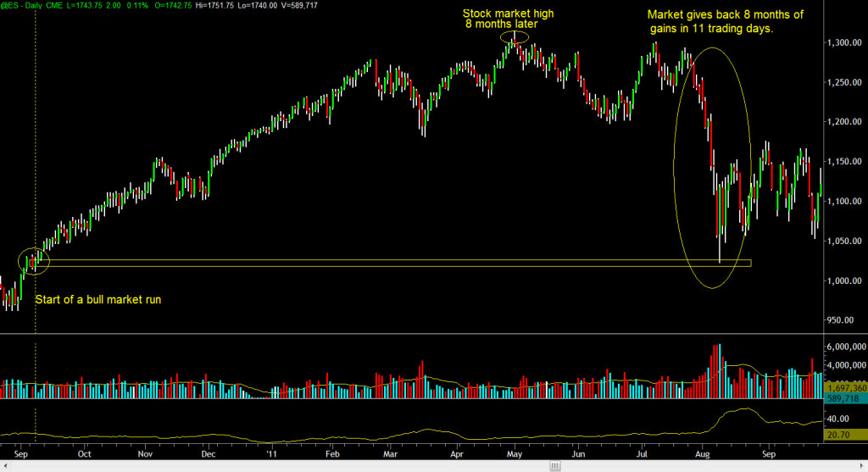
Task: Click the 1,000.00 price axis label
Action: [845, 280]
